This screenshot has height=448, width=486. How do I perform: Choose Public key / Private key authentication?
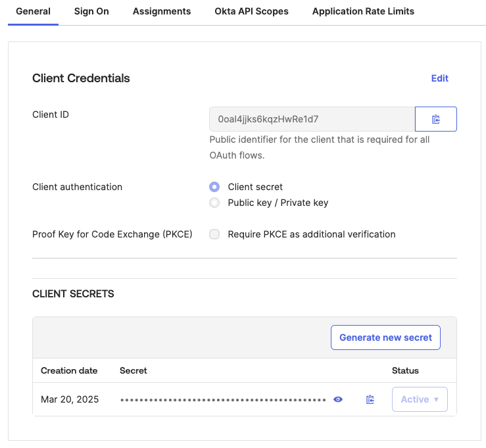coord(214,203)
